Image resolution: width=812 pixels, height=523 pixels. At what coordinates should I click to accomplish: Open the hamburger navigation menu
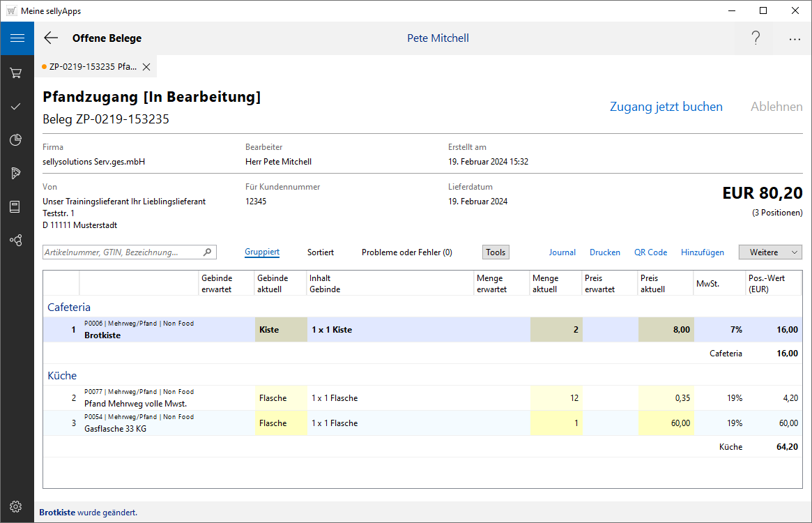click(17, 38)
